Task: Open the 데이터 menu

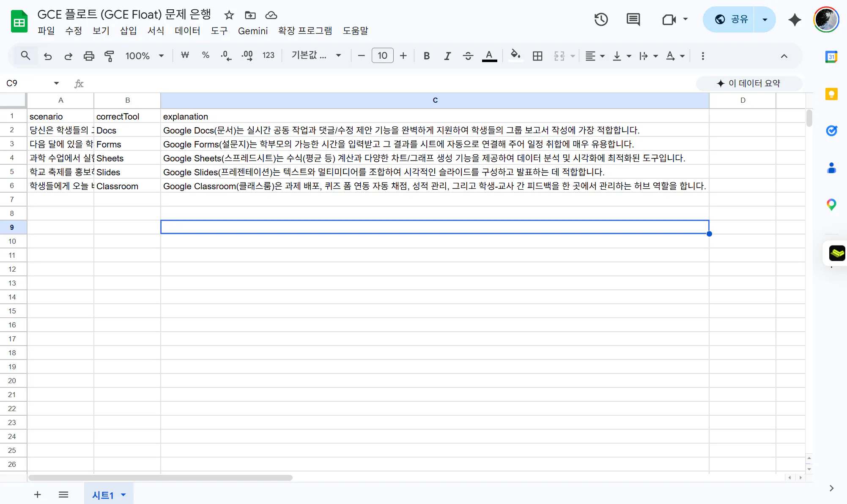Action: [x=187, y=31]
